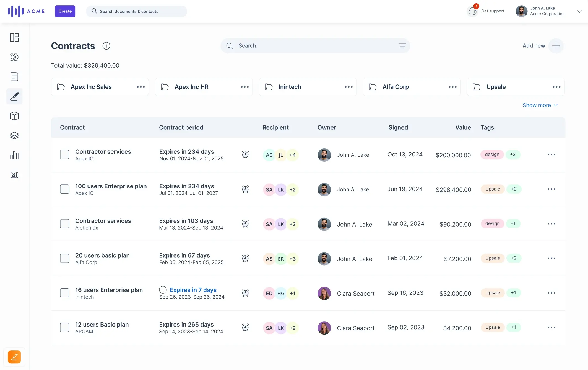Click the bar chart icon in sidebar
The width and height of the screenshot is (588, 370).
[14, 155]
